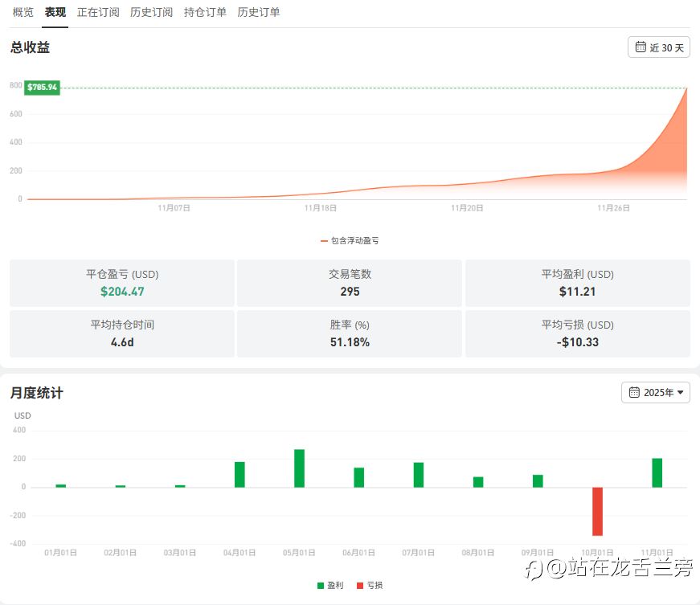
Task: Toggle 包含浮动盈亏 legend line marker
Action: point(324,241)
